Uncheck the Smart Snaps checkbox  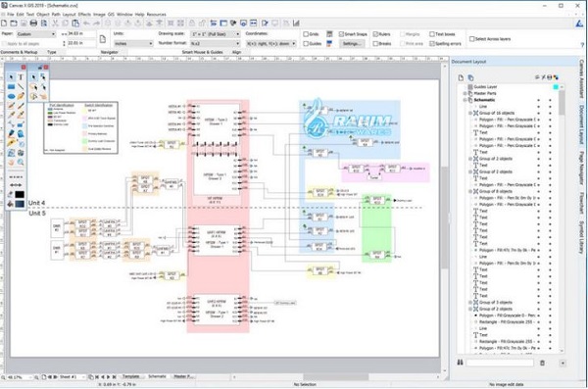(x=341, y=34)
